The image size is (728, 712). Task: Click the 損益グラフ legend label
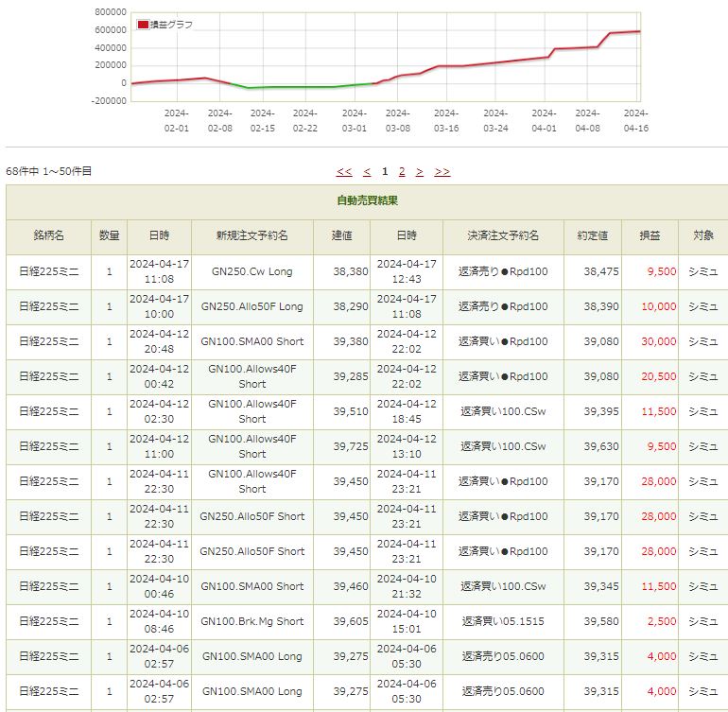tap(171, 25)
